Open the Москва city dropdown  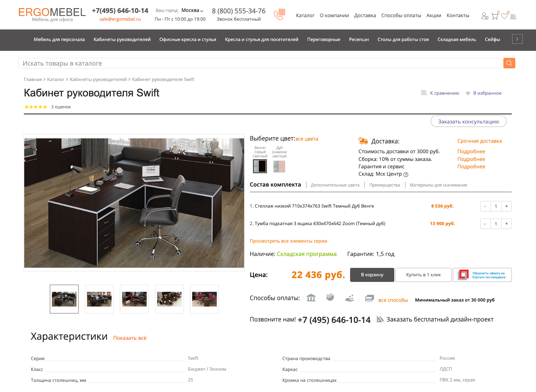pos(192,11)
